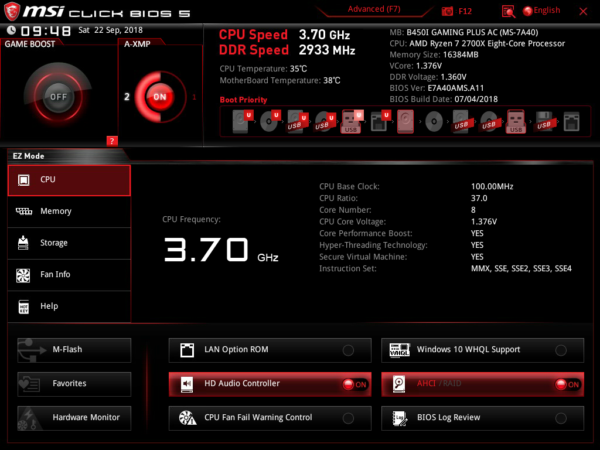Open the Fan Info section
The image size is (600, 450).
click(69, 275)
